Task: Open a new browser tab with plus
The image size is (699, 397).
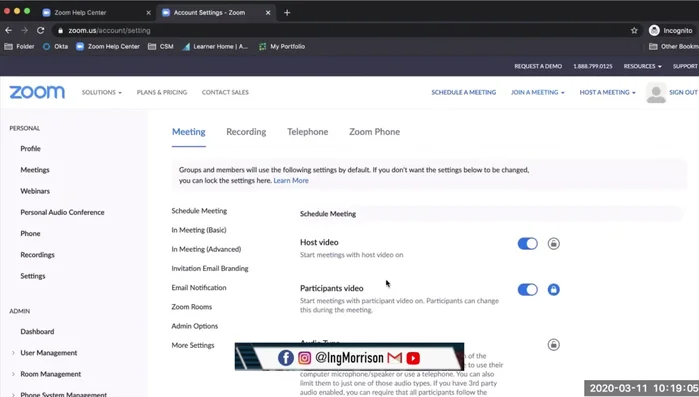Action: (287, 12)
